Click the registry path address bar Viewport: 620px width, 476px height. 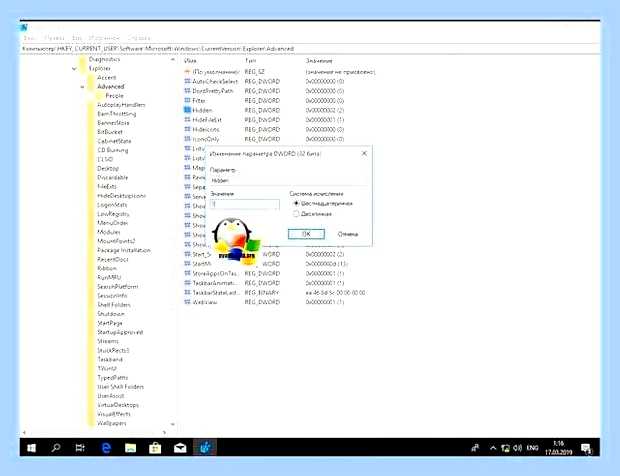click(x=310, y=49)
